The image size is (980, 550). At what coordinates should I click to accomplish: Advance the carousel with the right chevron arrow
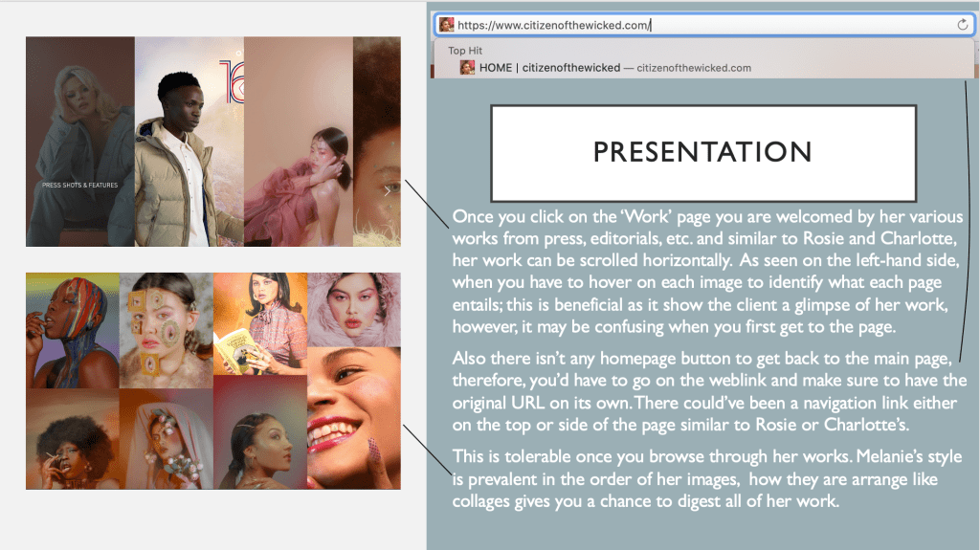point(387,191)
